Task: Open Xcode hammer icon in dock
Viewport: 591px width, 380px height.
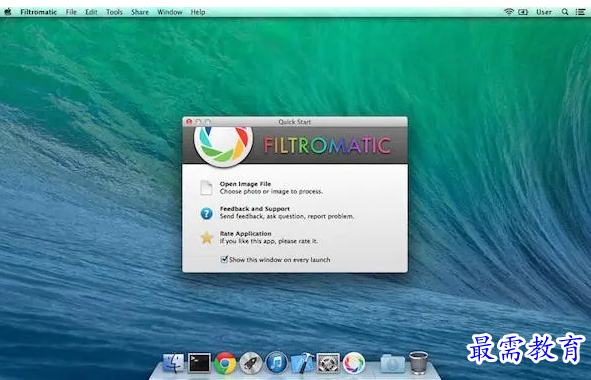Action: (302, 363)
